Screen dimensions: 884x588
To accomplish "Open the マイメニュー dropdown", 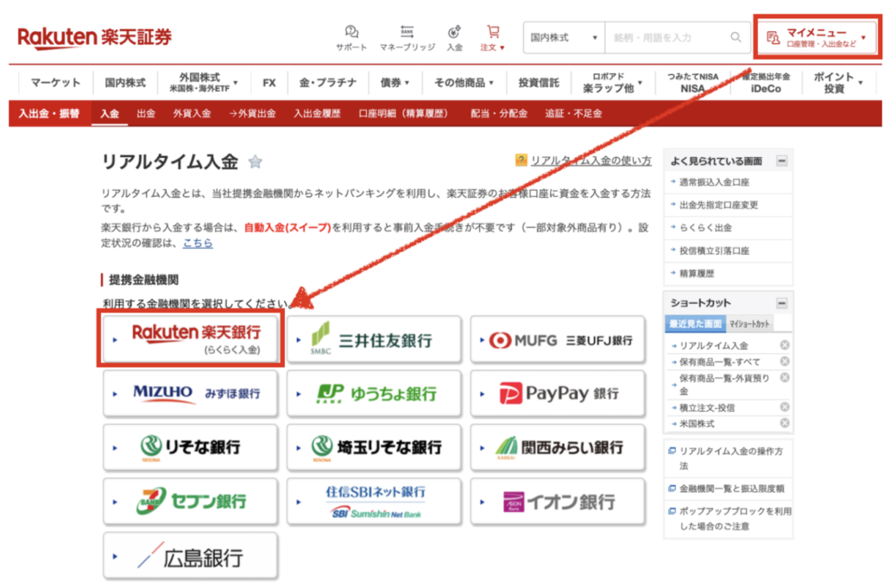I will tap(816, 37).
